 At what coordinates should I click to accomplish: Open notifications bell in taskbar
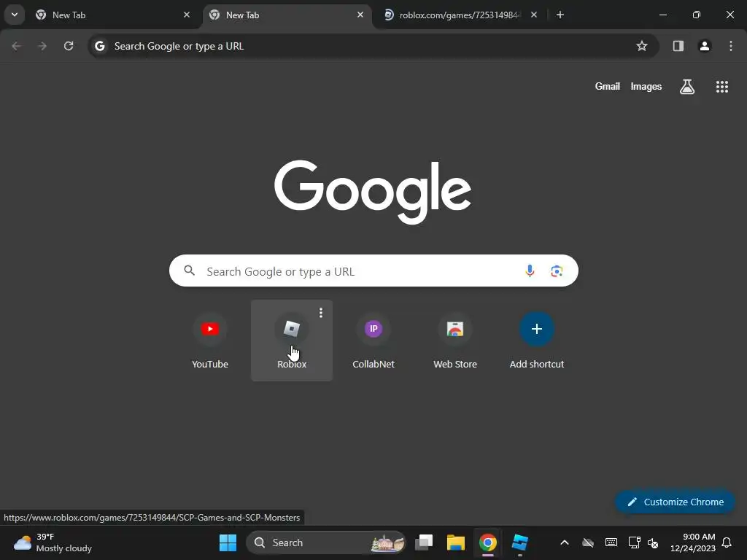[727, 542]
